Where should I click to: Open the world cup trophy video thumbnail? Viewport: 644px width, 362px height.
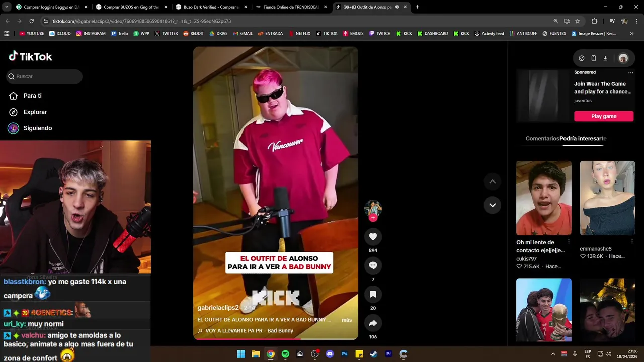click(x=544, y=310)
